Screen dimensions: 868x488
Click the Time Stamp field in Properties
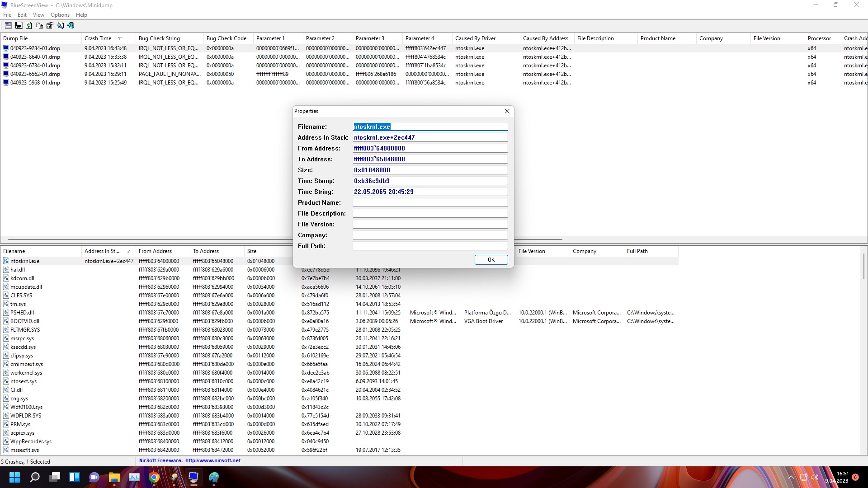[x=429, y=181]
